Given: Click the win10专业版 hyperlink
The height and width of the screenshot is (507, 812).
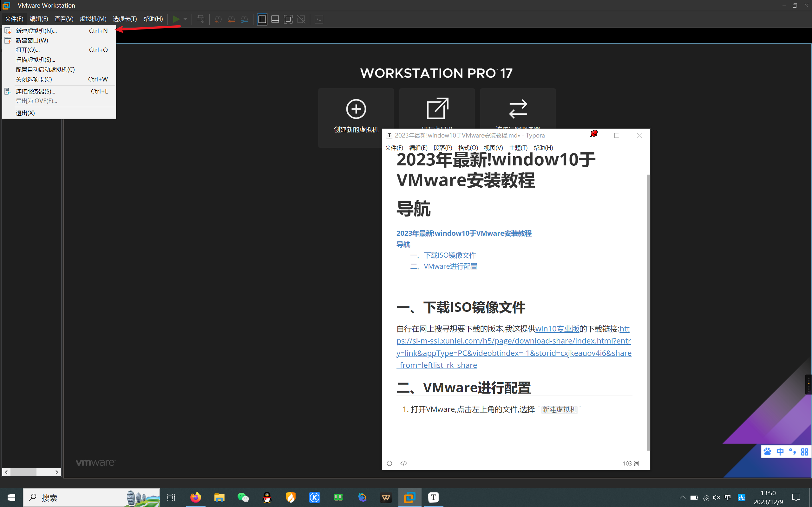Looking at the screenshot, I should (557, 329).
